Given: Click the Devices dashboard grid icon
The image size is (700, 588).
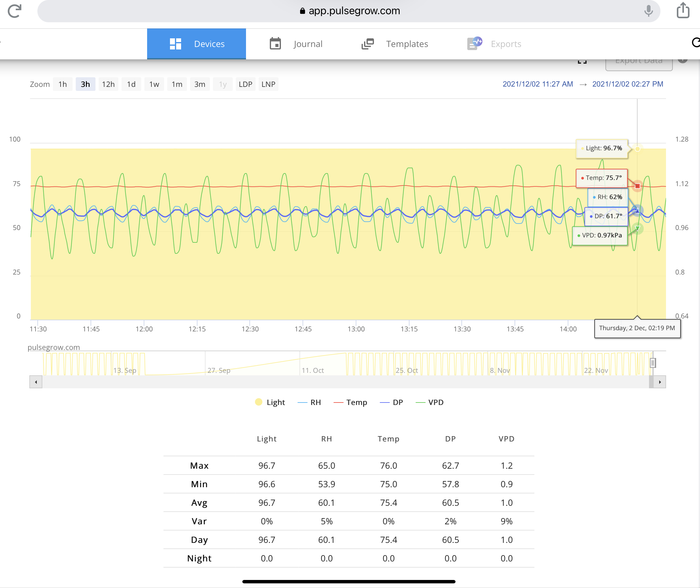Looking at the screenshot, I should coord(175,44).
